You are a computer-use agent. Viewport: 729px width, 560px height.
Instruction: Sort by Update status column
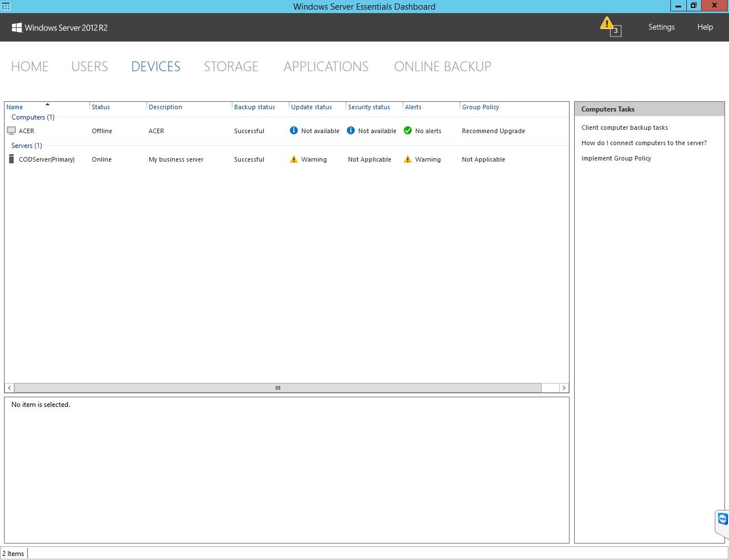(x=317, y=107)
